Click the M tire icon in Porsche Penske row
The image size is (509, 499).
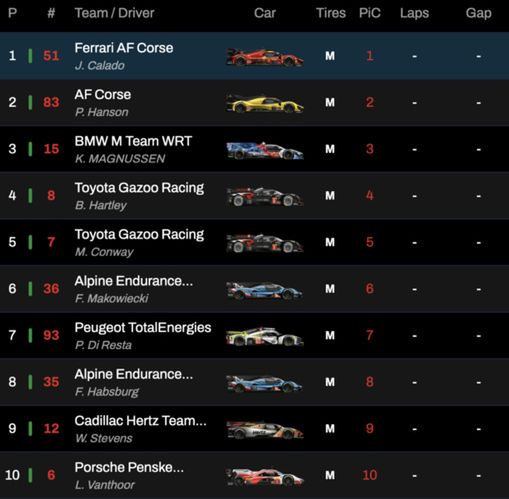[x=330, y=475]
